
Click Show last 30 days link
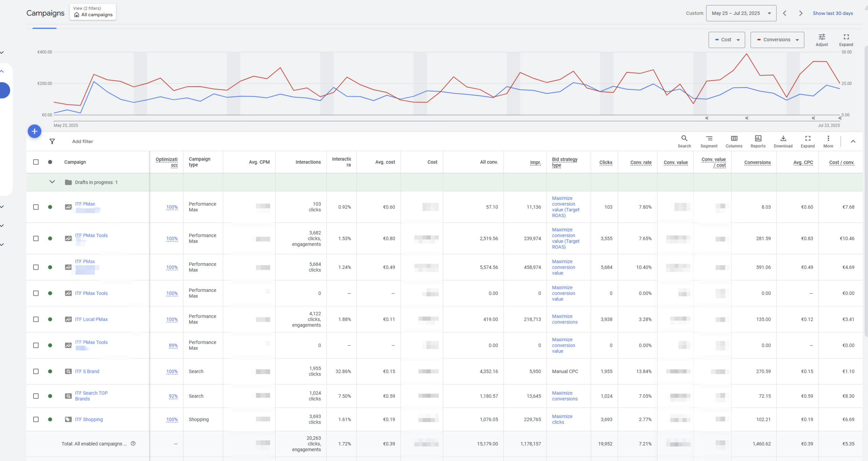coord(832,13)
